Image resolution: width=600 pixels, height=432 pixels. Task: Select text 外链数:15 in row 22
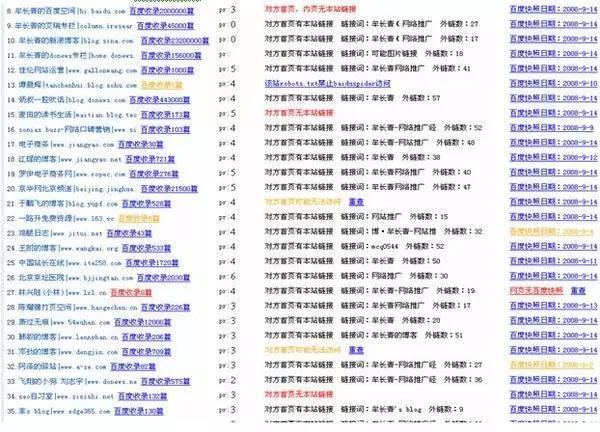[429, 217]
